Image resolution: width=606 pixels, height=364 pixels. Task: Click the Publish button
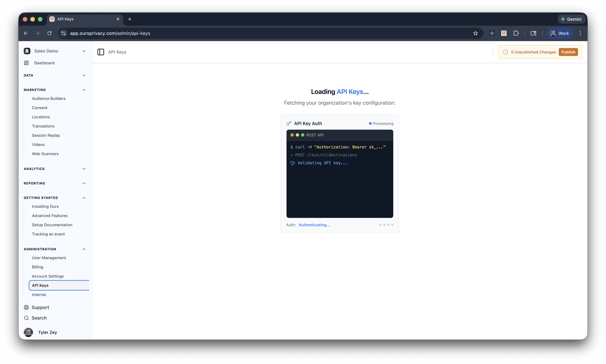coord(568,52)
